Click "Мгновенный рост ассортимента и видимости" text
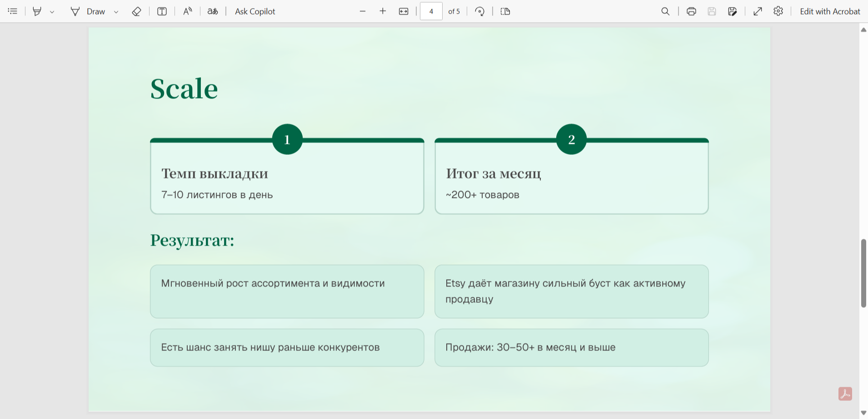The image size is (868, 419). click(x=273, y=283)
